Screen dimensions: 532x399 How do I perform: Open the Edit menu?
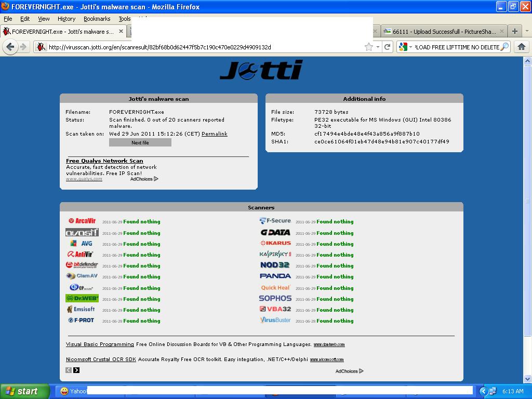point(25,19)
